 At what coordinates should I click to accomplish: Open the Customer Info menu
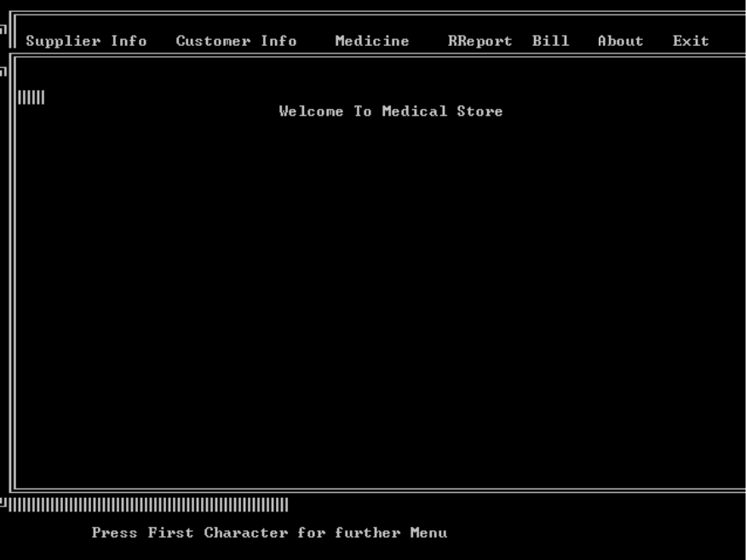pos(237,41)
